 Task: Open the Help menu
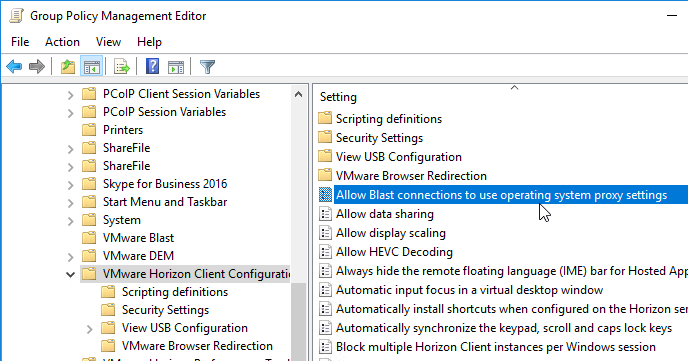149,42
